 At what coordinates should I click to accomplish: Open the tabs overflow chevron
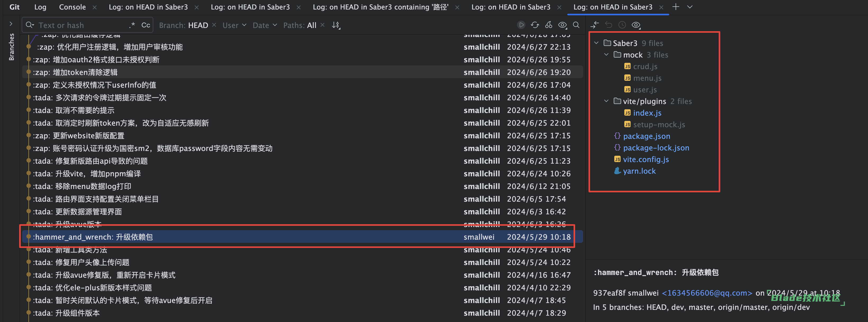690,7
